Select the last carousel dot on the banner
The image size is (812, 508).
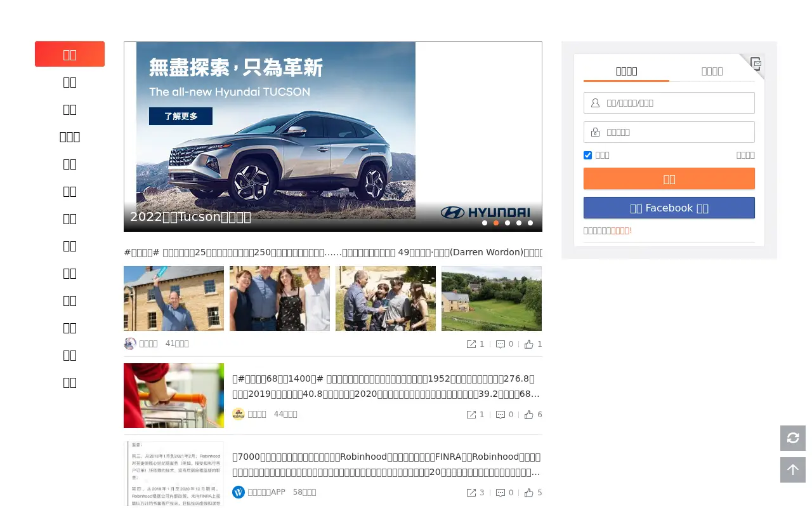(530, 223)
